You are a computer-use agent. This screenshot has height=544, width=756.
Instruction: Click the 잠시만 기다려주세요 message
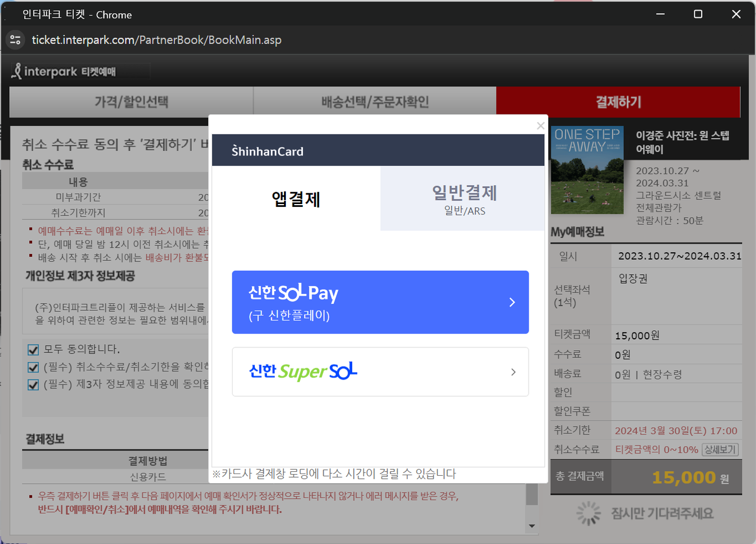click(662, 514)
